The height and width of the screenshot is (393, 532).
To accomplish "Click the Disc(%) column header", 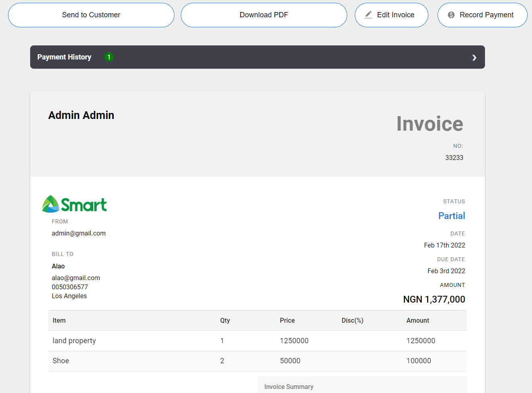I will (352, 320).
